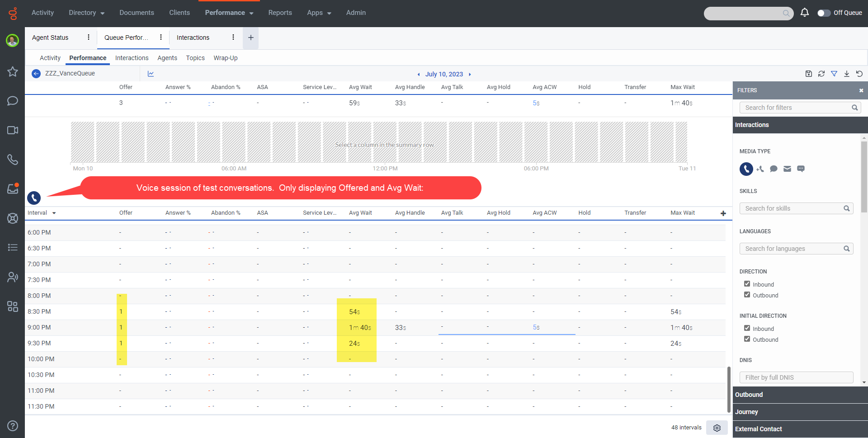Screen dimensions: 868x438
Task: Click the download export icon
Action: 847,74
